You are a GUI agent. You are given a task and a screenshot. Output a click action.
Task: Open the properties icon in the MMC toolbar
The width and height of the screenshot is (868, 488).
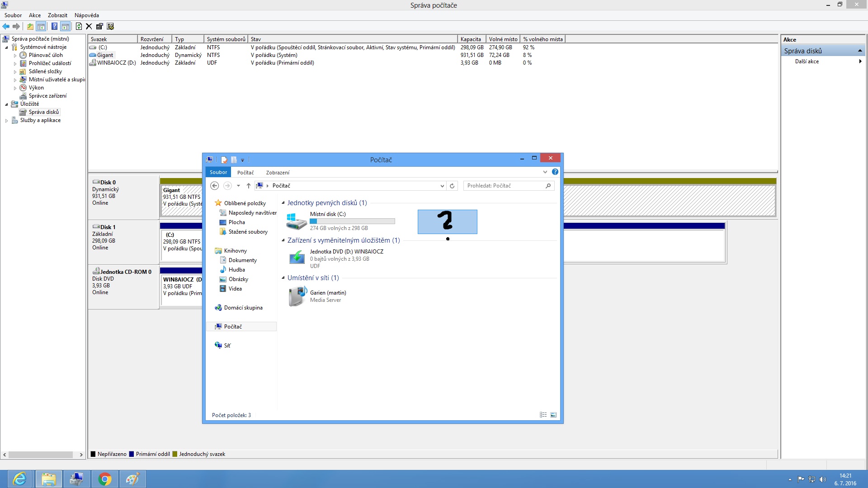click(99, 26)
